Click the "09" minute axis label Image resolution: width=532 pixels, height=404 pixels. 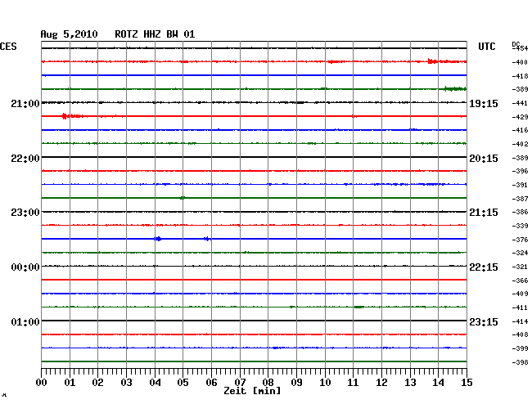pyautogui.click(x=296, y=383)
